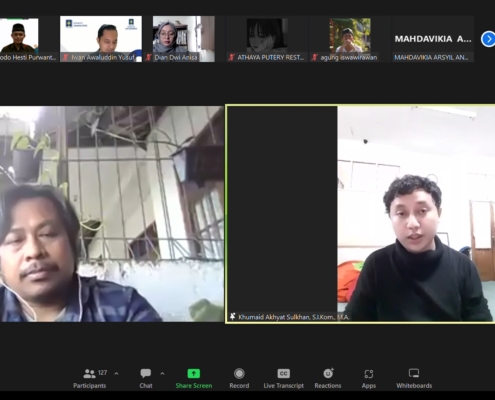Click muted mic icon on agung iswawirawan
Screen dimensions: 495x400
(314, 57)
